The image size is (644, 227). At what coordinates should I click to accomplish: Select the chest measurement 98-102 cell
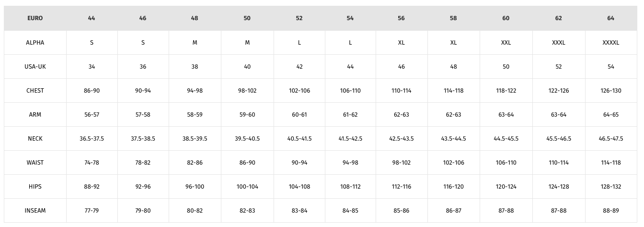(247, 91)
